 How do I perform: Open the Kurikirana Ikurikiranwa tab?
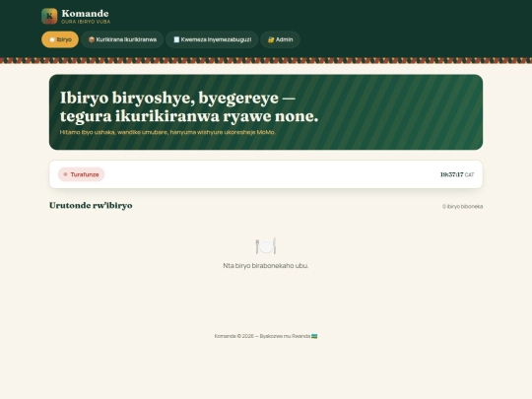122,39
